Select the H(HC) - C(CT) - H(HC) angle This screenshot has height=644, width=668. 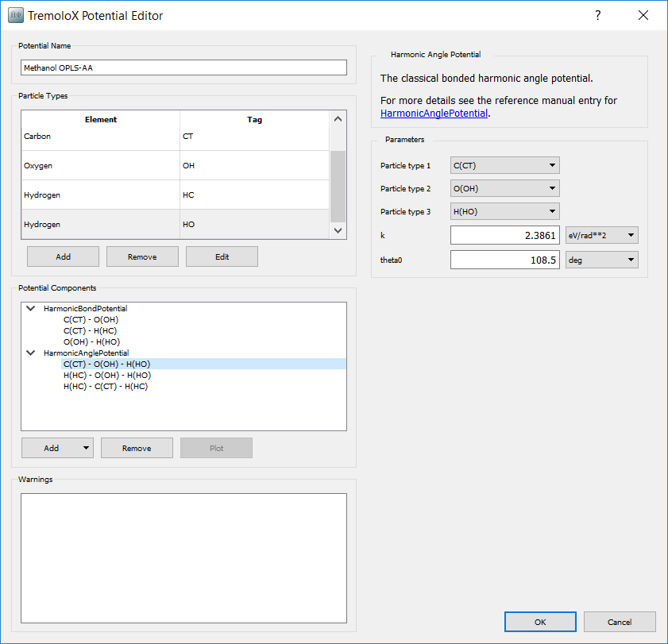pos(106,386)
